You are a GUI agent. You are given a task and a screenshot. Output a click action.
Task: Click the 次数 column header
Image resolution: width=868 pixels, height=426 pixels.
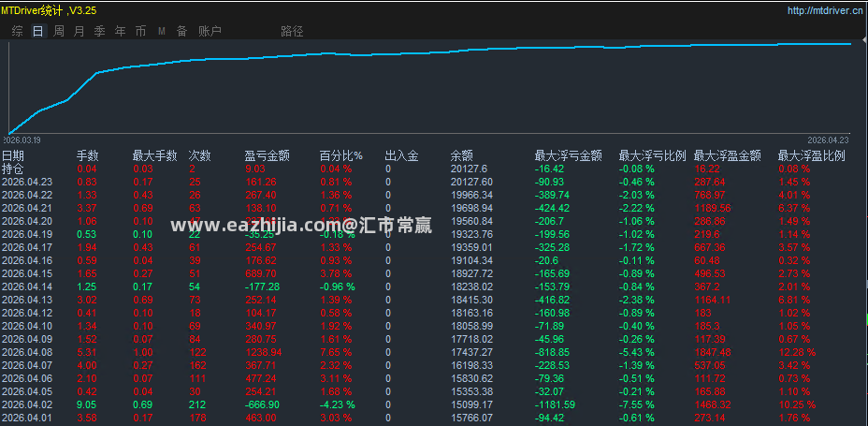[x=200, y=156]
